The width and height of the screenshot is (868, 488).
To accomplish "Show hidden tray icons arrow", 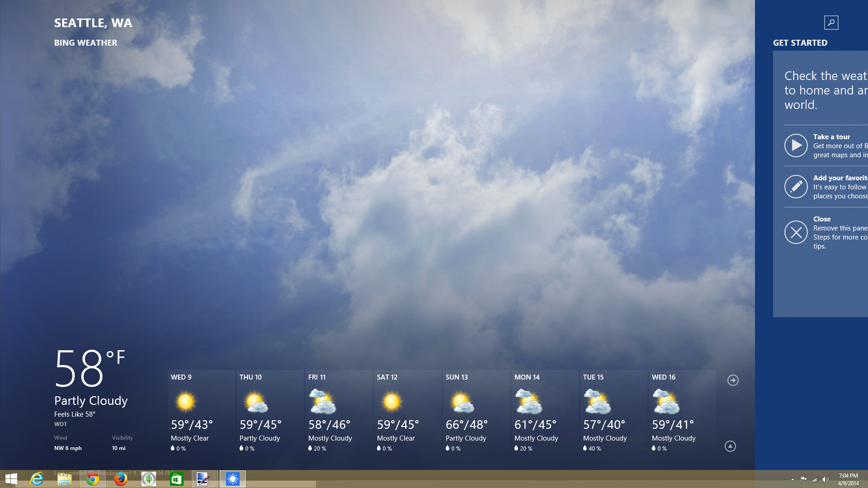I will [793, 479].
